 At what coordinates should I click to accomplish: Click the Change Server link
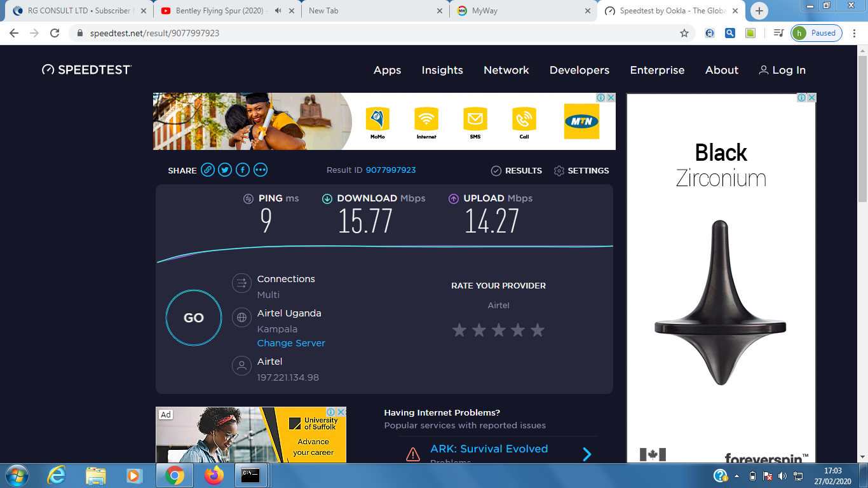point(291,343)
